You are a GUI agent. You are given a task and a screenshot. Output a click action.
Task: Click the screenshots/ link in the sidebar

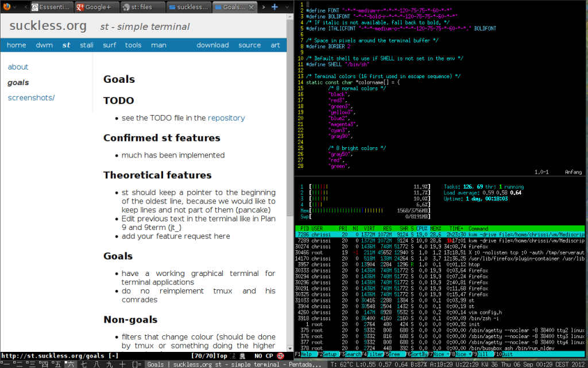[30, 97]
